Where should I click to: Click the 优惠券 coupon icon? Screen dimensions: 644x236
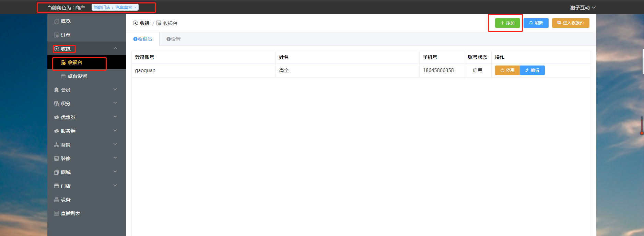click(x=56, y=117)
